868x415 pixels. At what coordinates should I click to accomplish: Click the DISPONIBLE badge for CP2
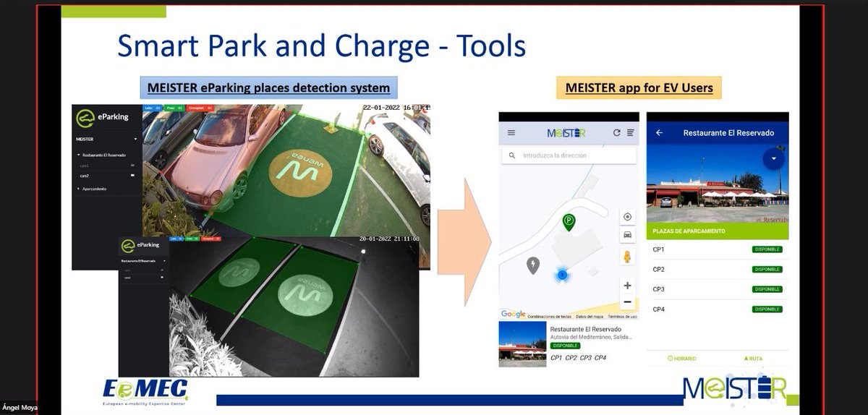[x=767, y=270]
